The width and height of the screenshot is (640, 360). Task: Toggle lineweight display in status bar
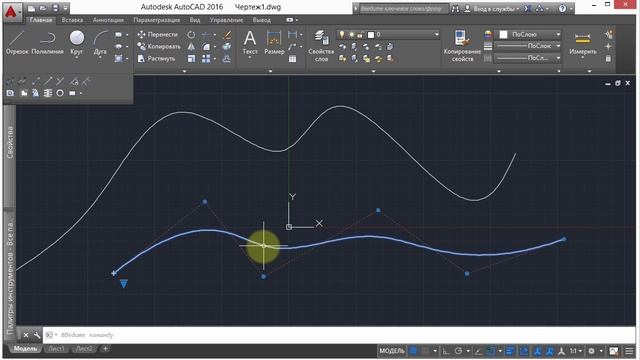coord(510,351)
